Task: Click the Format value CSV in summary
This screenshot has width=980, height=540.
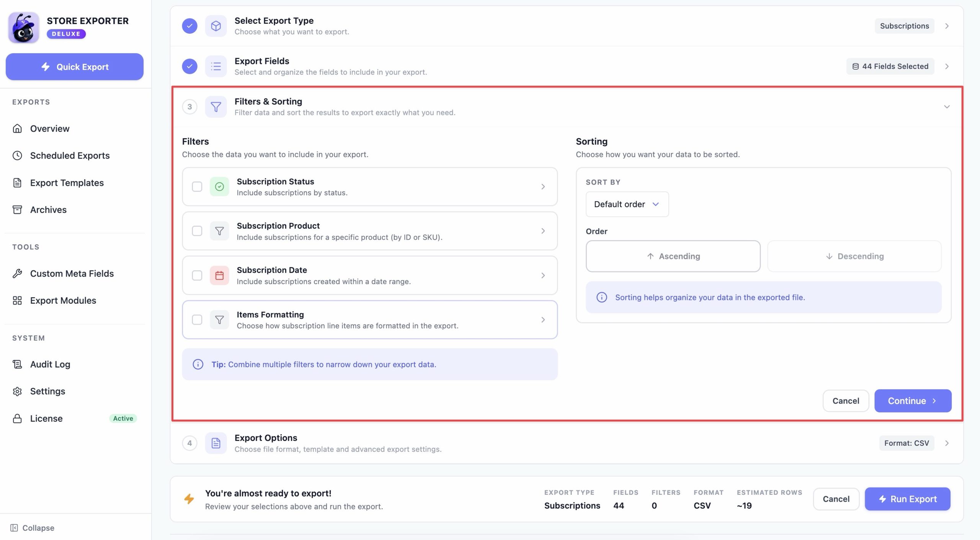Action: coord(702,506)
